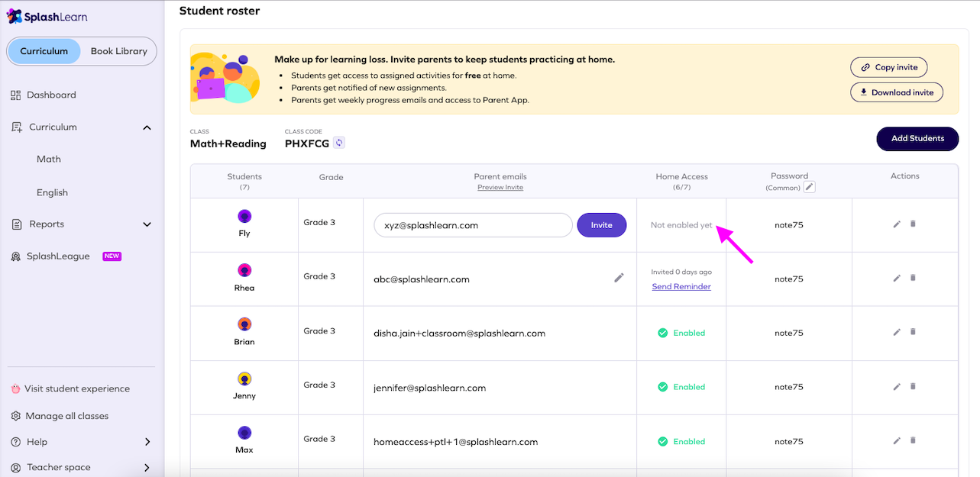
Task: Open the Preview Invite link
Action: click(500, 187)
